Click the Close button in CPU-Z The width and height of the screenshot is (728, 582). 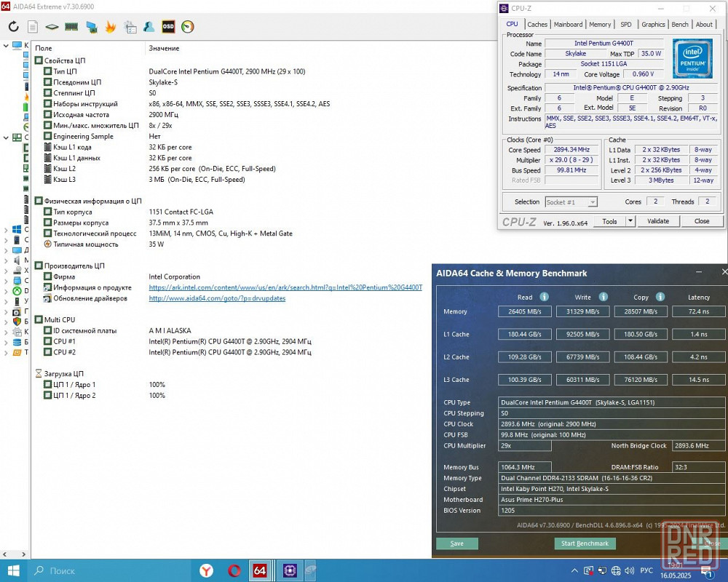702,221
